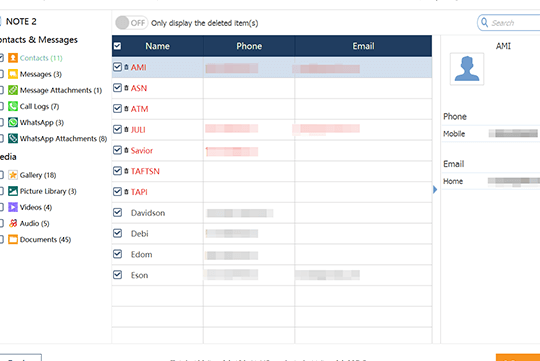
Task: Click the blurred Mobile number value
Action: pos(513,133)
